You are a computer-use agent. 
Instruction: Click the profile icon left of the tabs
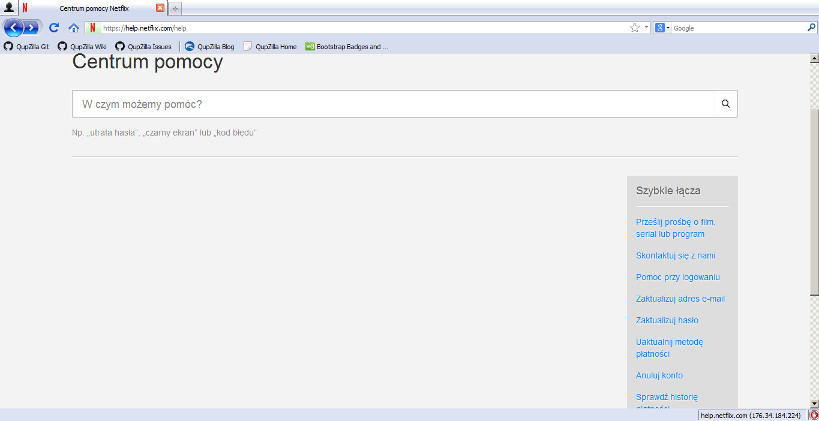coord(9,7)
